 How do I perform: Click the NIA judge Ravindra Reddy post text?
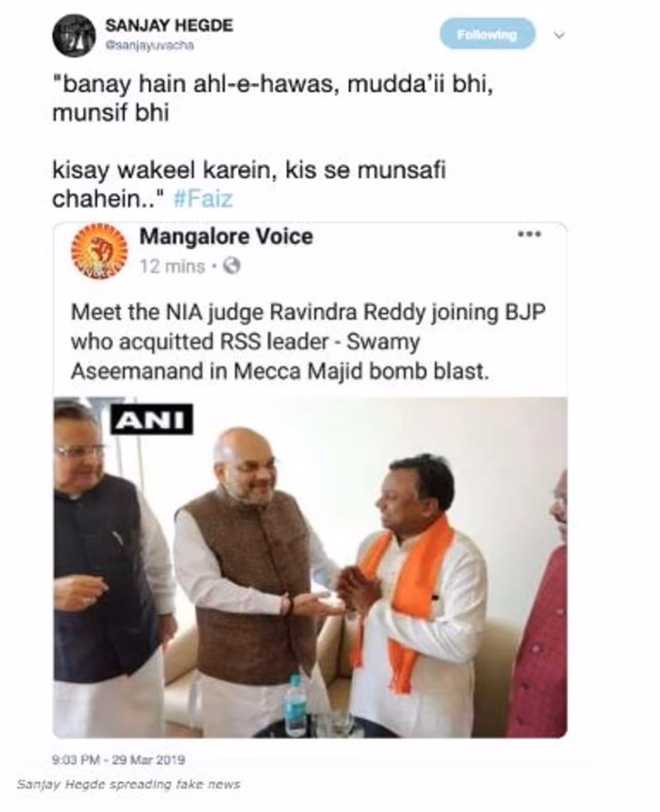[x=308, y=342]
